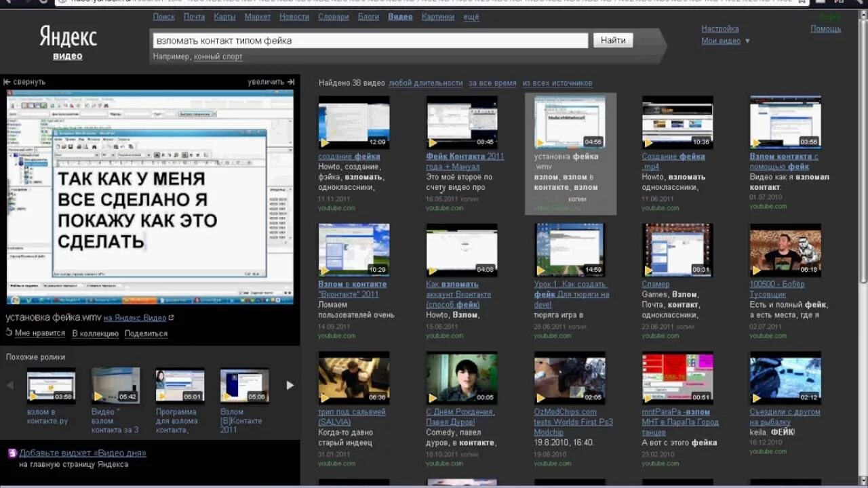Play the Съездили с другом 02:12 thumbnail
868x488 pixels.
[x=785, y=378]
